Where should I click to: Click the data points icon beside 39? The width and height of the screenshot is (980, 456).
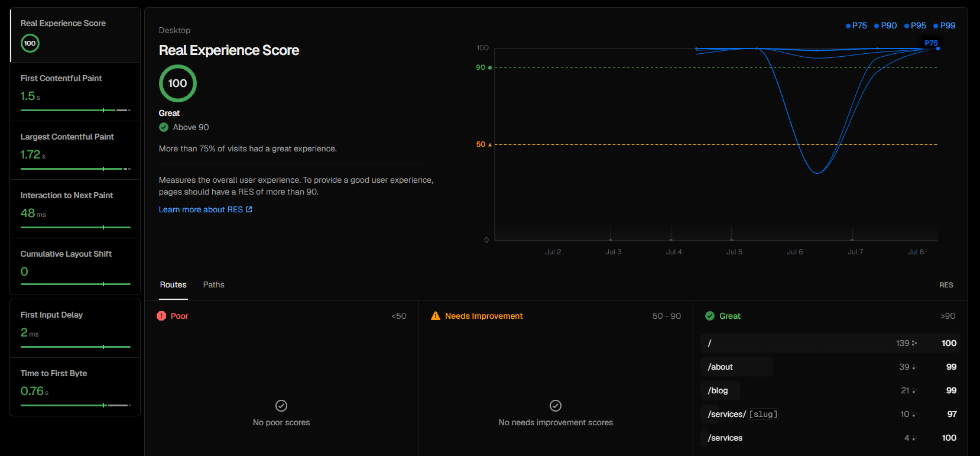pos(914,367)
